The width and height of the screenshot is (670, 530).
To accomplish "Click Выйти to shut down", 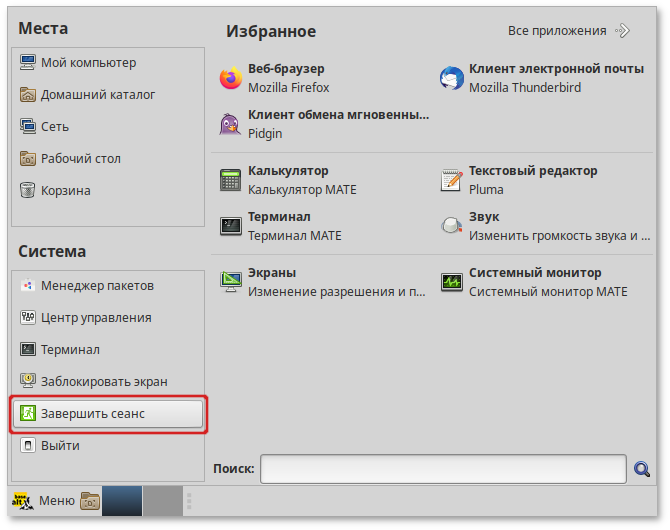I will coord(59,445).
